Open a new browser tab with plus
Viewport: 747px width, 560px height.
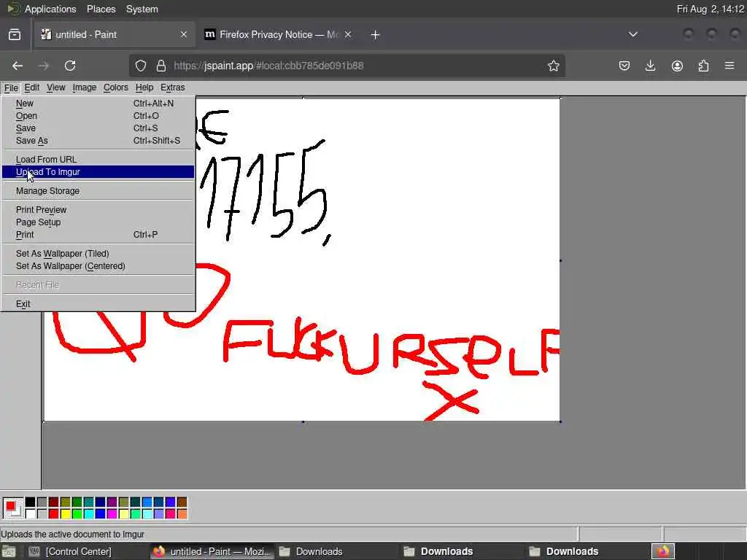[x=376, y=35]
